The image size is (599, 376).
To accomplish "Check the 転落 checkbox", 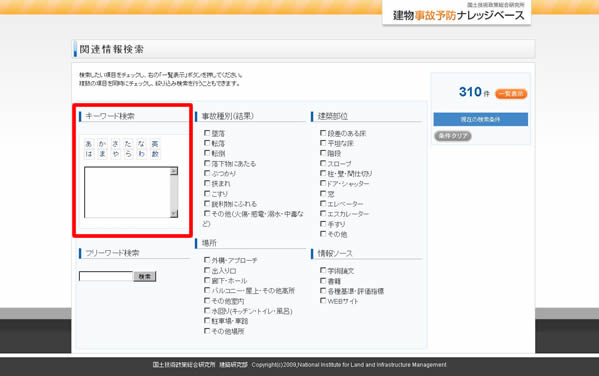I will pyautogui.click(x=207, y=143).
